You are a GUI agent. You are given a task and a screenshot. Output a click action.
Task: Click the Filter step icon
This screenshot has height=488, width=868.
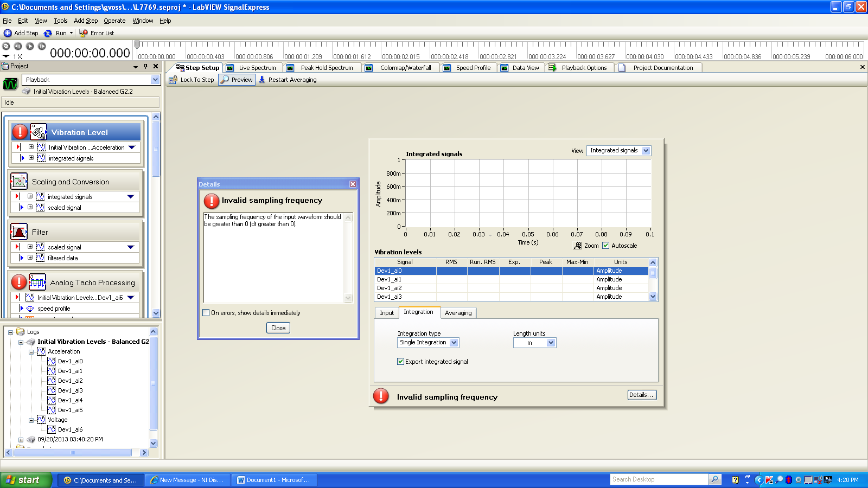[19, 232]
